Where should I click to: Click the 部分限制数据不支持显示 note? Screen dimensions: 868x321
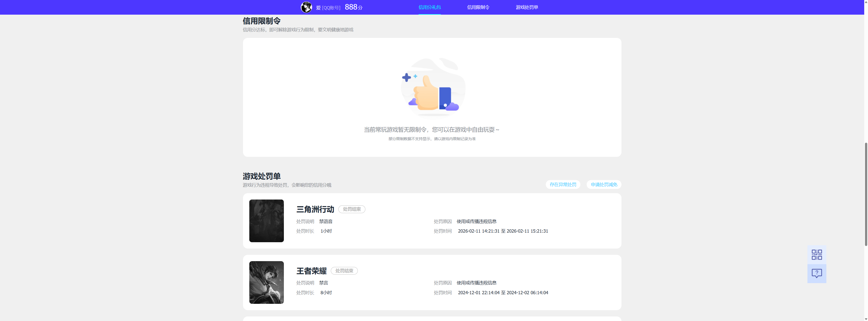(x=432, y=139)
